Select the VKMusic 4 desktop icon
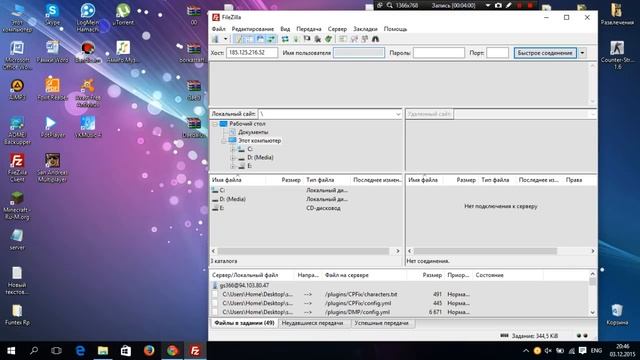The image size is (640, 360). coord(87,127)
